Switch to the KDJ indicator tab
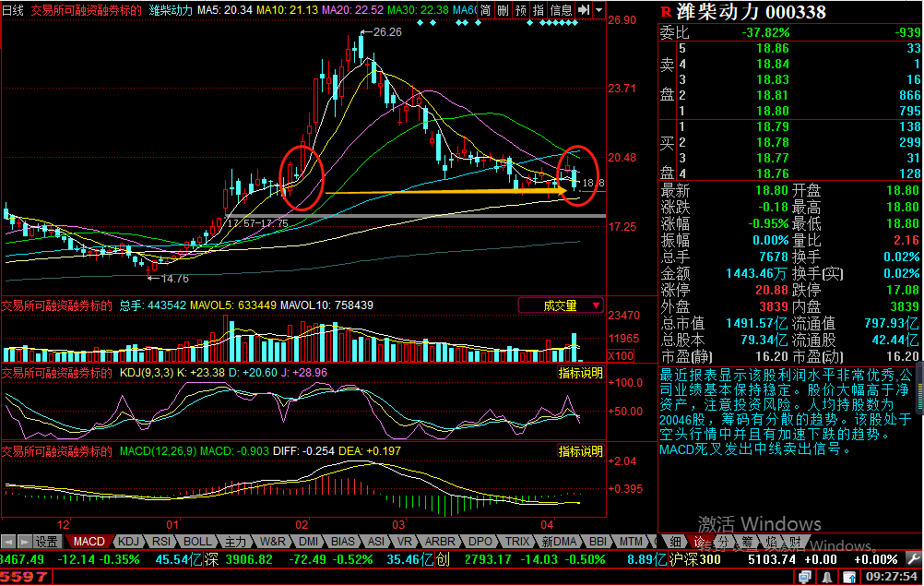The height and width of the screenshot is (586, 924). (x=128, y=541)
